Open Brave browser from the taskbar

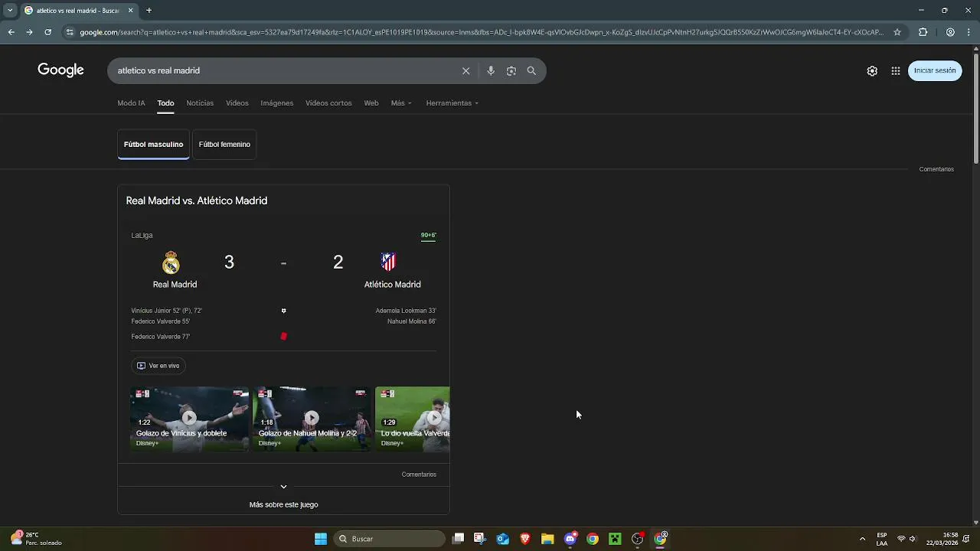(525, 539)
